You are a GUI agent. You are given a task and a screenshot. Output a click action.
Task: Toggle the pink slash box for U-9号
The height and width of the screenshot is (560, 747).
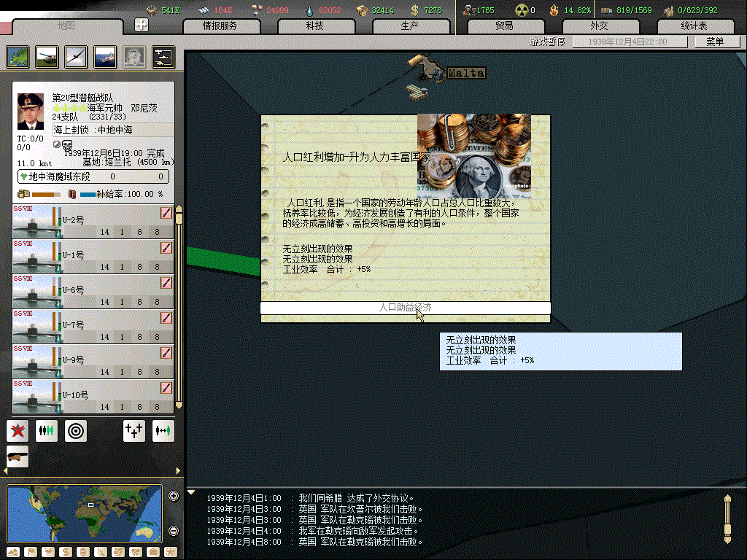(166, 353)
